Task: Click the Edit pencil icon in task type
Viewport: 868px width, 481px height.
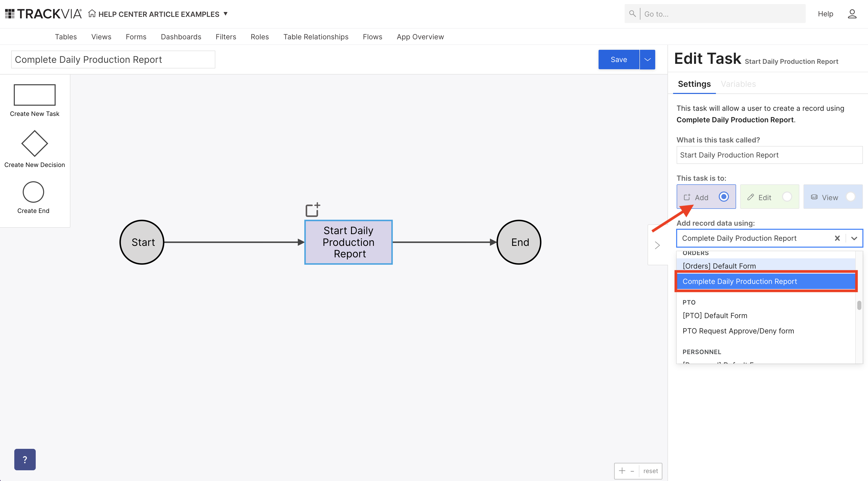Action: (750, 197)
